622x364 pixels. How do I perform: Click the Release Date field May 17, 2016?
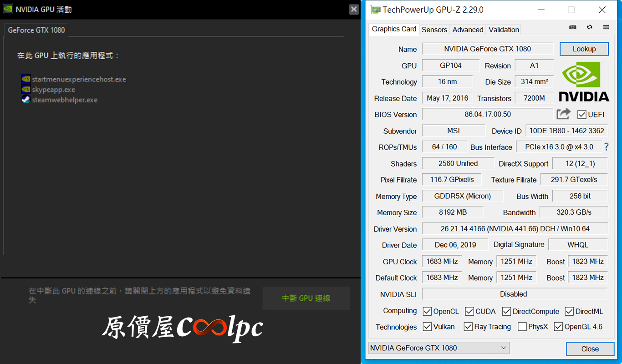447,98
